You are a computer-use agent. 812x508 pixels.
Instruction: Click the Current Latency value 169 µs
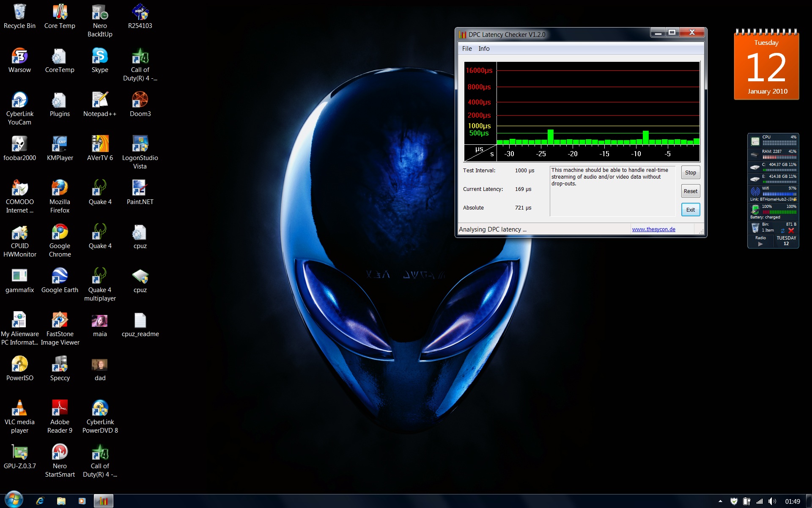(x=523, y=189)
